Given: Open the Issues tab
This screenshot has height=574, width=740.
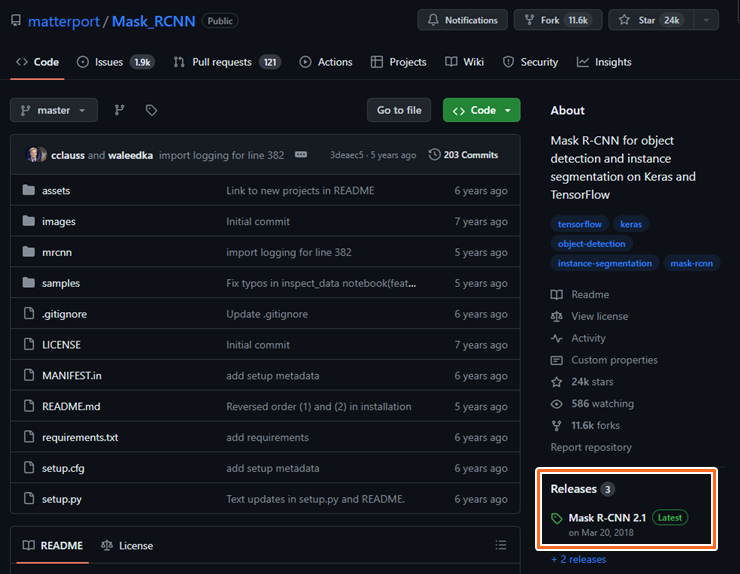Looking at the screenshot, I should point(116,62).
